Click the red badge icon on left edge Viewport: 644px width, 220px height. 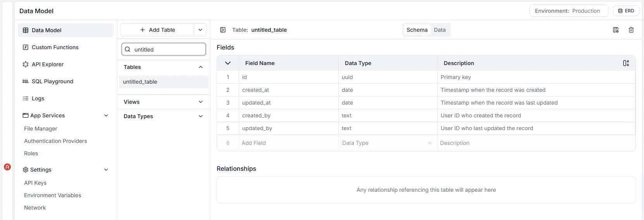(x=7, y=167)
